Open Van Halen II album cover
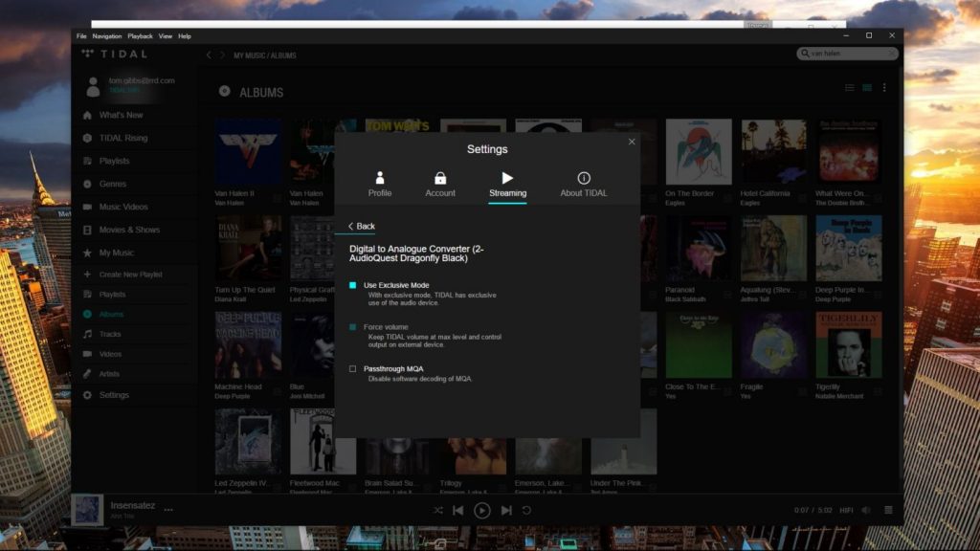The height and width of the screenshot is (551, 980). tap(248, 152)
